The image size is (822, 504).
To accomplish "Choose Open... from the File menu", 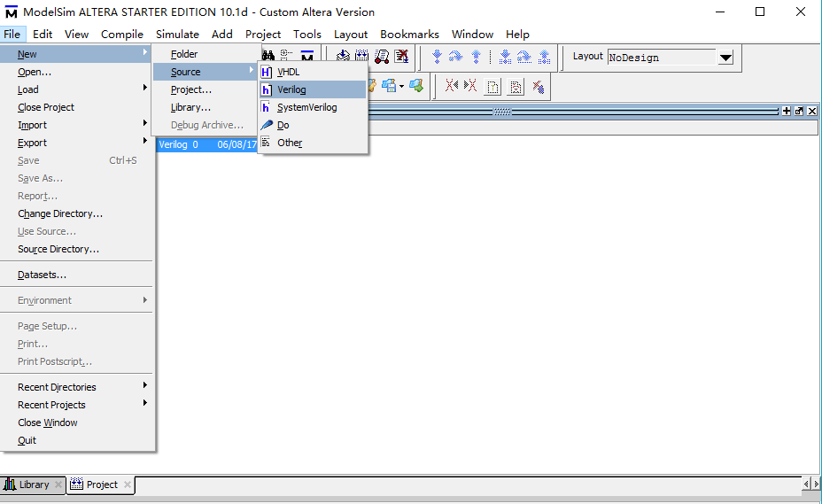I will tap(76, 72).
